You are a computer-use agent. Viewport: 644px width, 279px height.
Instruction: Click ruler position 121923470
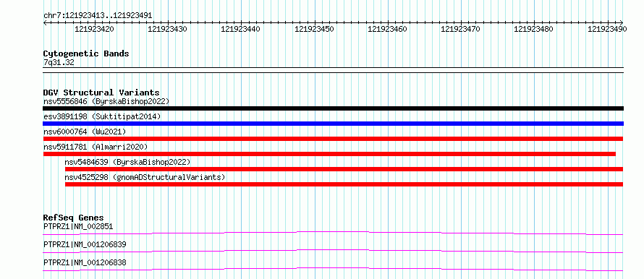(460, 30)
